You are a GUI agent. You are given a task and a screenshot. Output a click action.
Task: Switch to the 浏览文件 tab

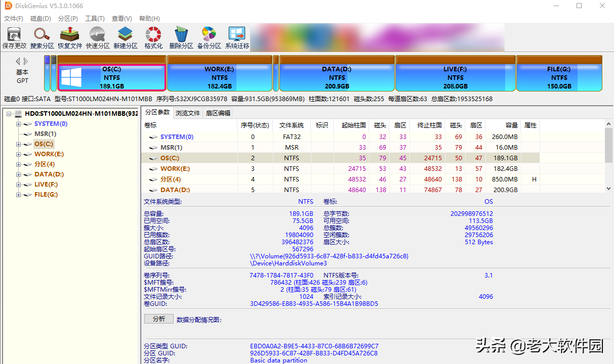(x=188, y=113)
